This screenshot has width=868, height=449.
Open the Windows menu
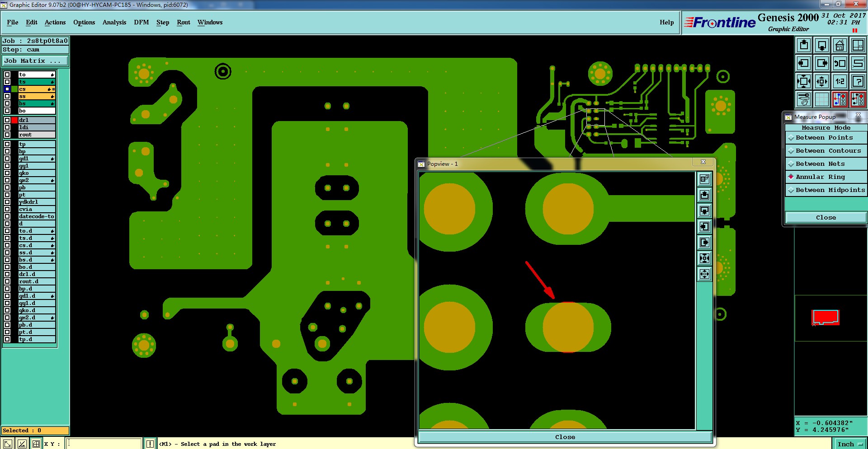coord(210,22)
